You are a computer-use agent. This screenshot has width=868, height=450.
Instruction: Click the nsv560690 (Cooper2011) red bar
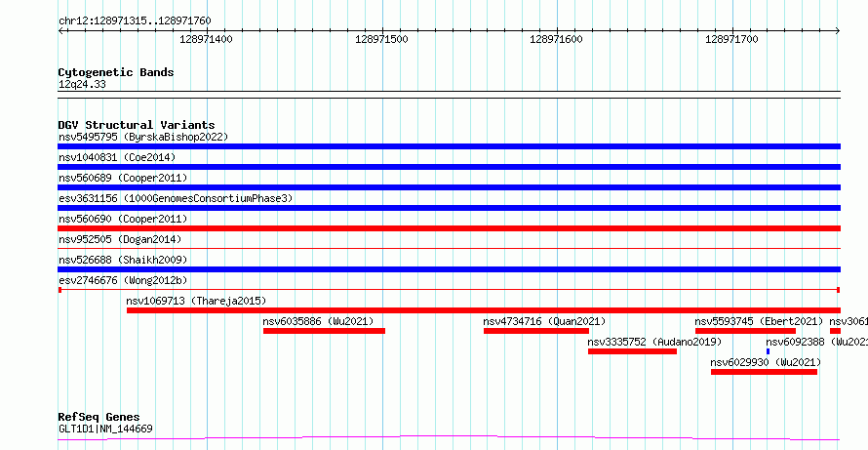[449, 228]
